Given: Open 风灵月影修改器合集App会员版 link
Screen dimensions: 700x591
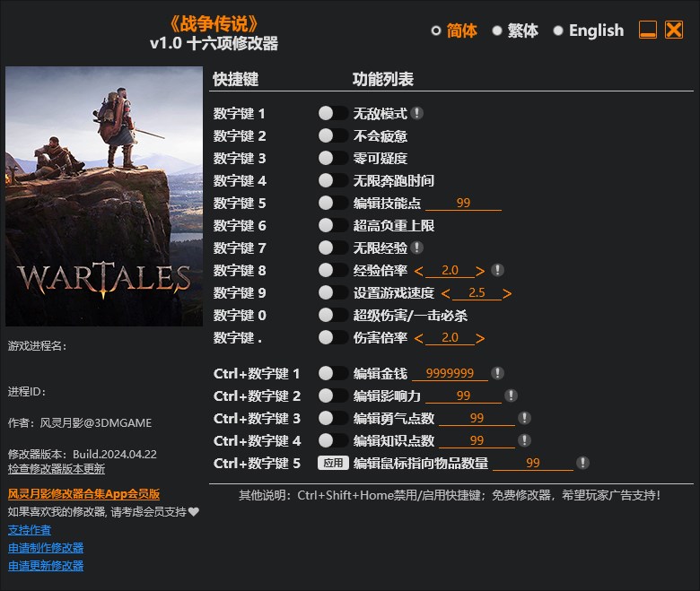Looking at the screenshot, I should 83,494.
